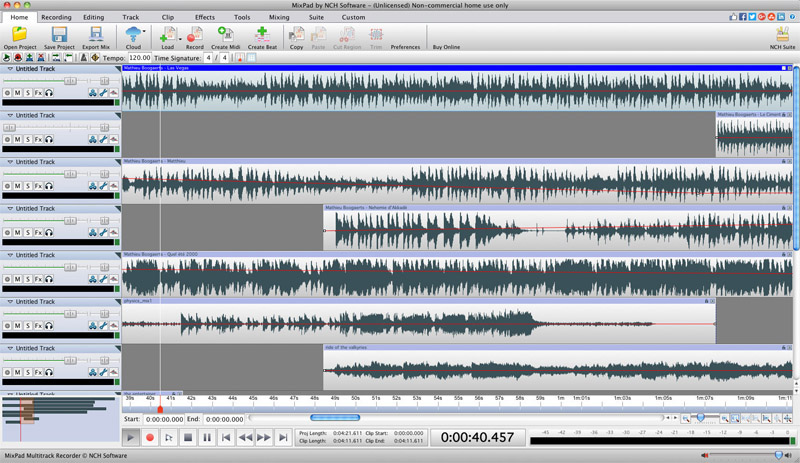Click the Buy Online button
Screen dimensions: 800x463
coord(446,47)
